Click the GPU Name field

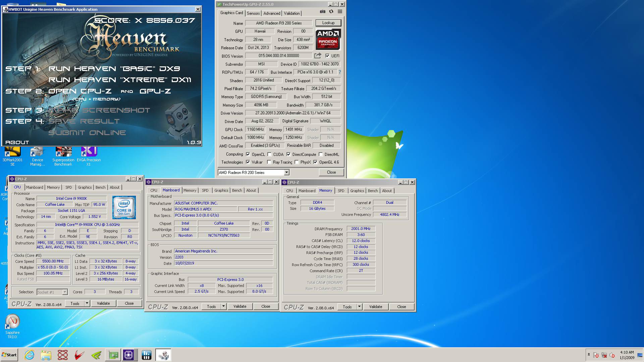tap(279, 23)
